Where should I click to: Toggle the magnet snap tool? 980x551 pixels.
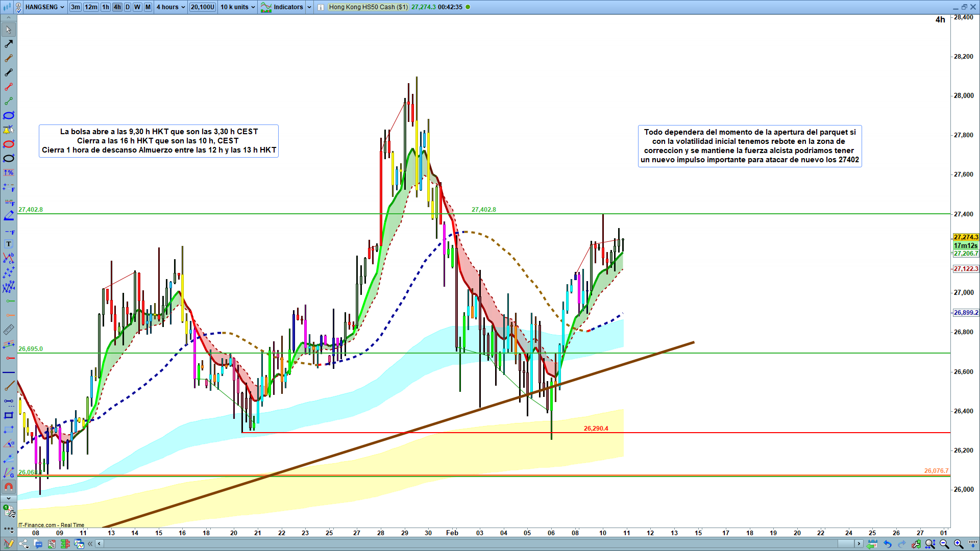(9, 486)
